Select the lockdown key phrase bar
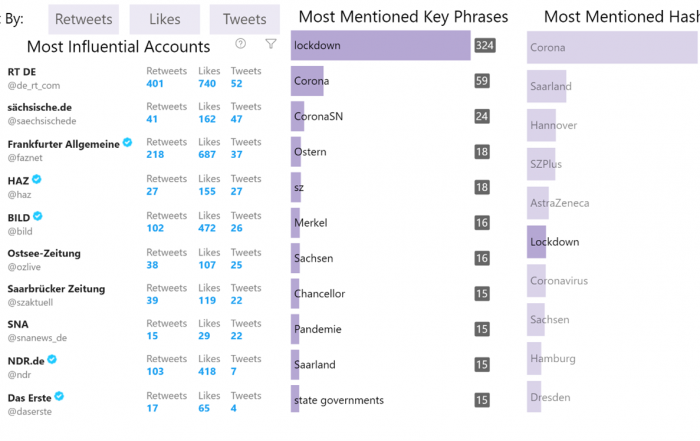 pyautogui.click(x=380, y=45)
